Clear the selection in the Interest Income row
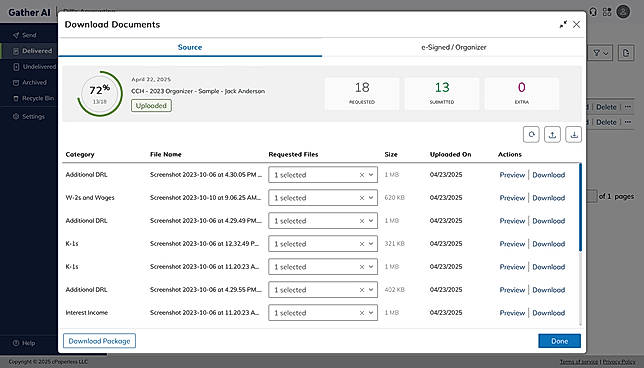Viewport: 644px width, 368px height. (362, 313)
